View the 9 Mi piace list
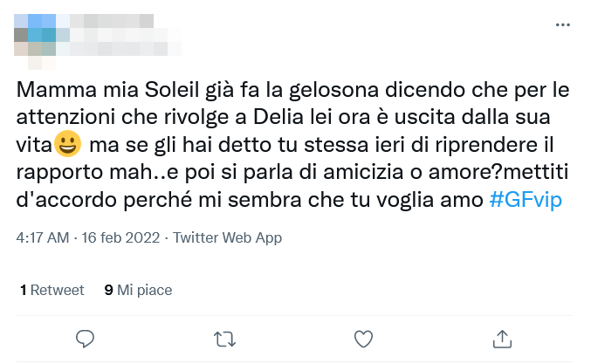Image resolution: width=591 pixels, height=364 pixels. click(138, 290)
